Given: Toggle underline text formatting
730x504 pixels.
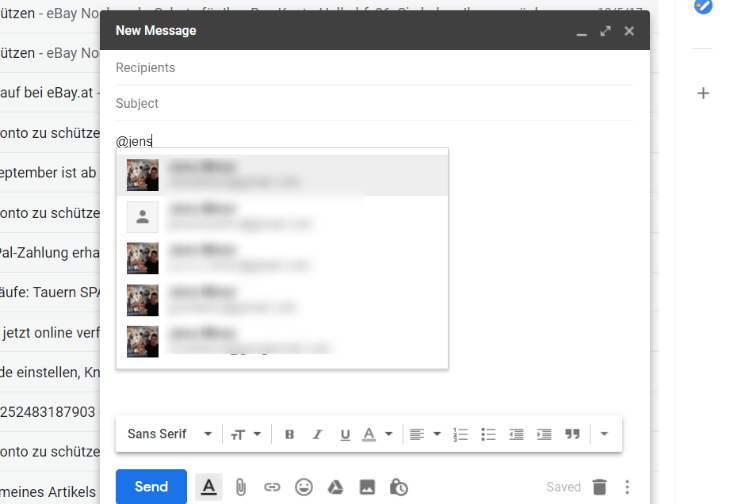Looking at the screenshot, I should click(345, 435).
